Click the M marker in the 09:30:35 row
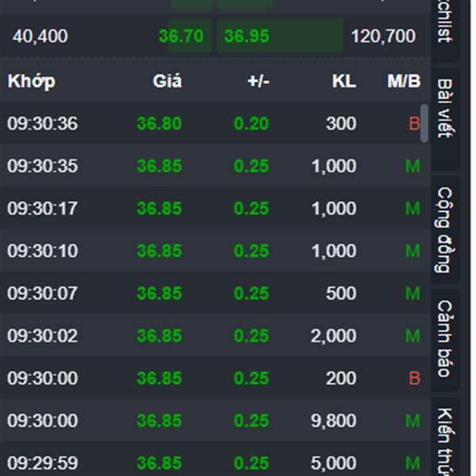 tap(413, 166)
